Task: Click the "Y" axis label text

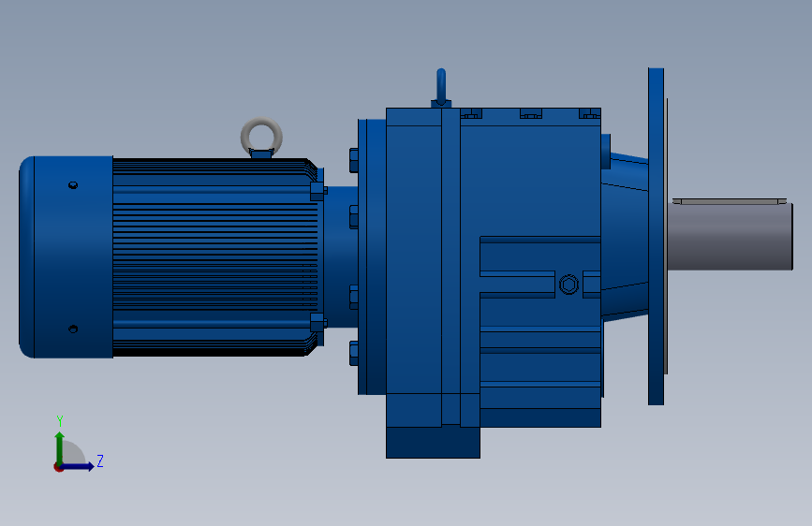Action: 60,421
